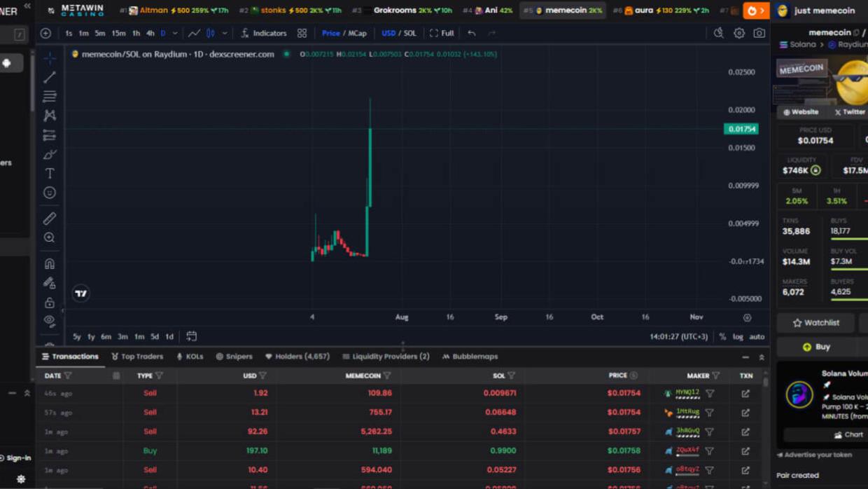
Task: Open the USD column filter
Action: point(262,376)
